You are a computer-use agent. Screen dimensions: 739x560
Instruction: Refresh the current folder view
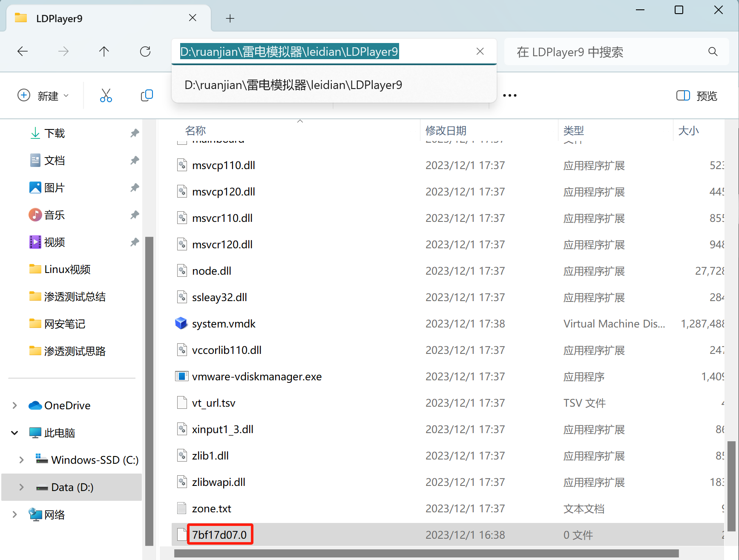(145, 52)
